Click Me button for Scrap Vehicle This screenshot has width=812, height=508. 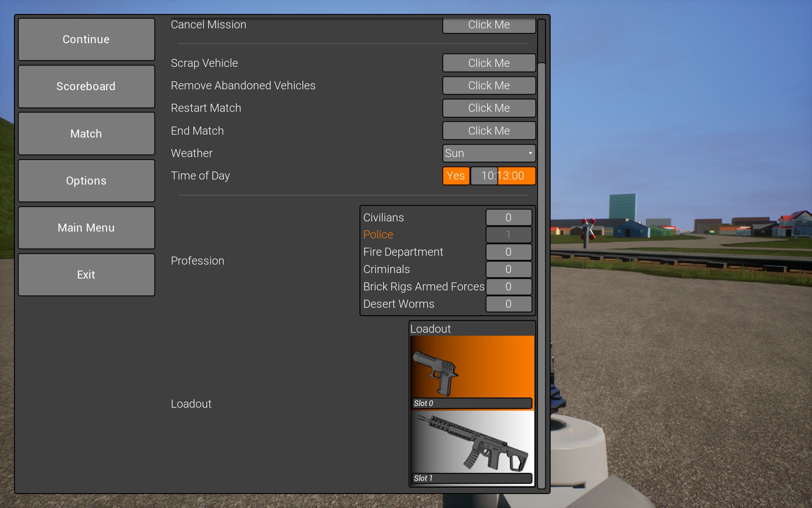[489, 63]
